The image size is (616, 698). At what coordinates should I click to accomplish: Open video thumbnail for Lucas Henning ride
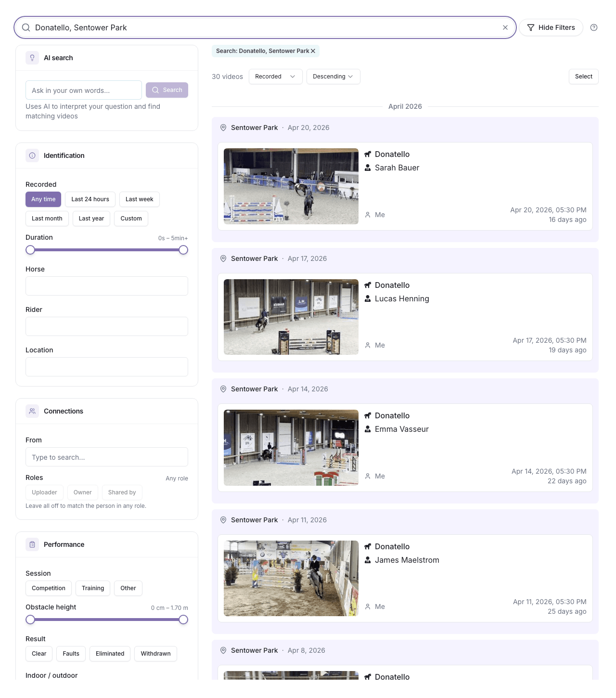[291, 317]
